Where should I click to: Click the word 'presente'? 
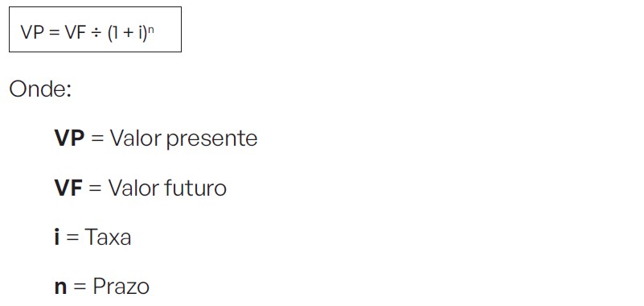[x=212, y=141]
